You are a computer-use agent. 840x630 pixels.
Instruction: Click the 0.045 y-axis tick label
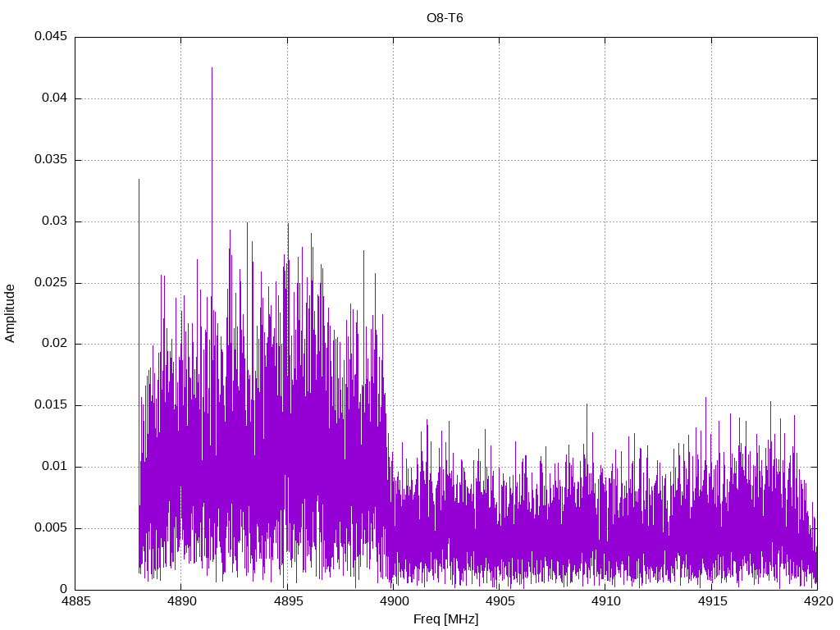tap(50, 37)
